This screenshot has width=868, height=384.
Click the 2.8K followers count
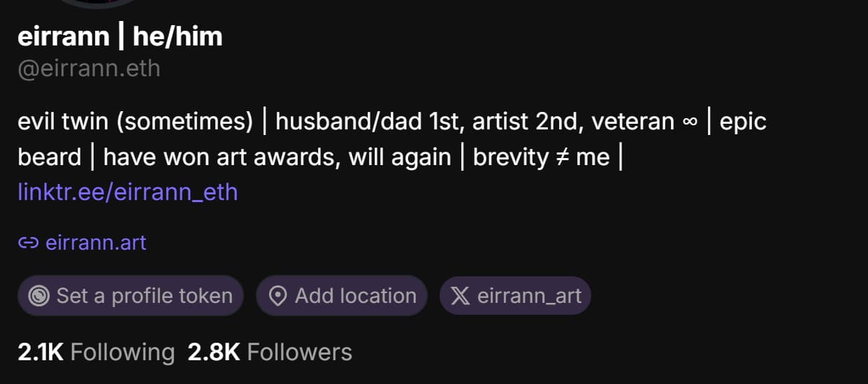pos(213,352)
